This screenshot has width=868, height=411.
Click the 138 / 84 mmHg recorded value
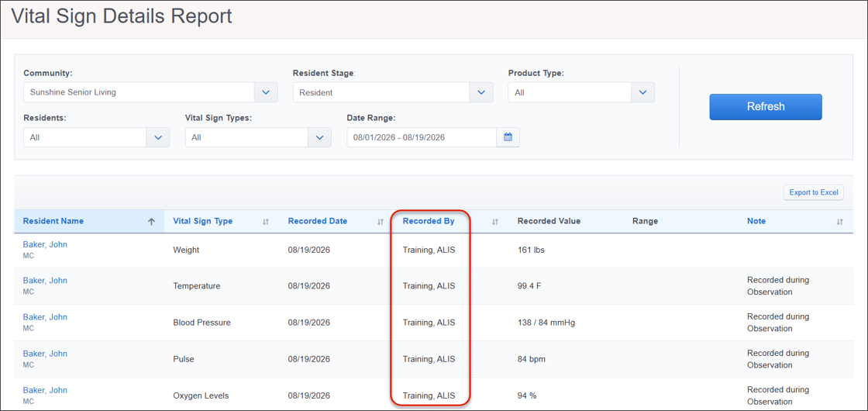546,323
